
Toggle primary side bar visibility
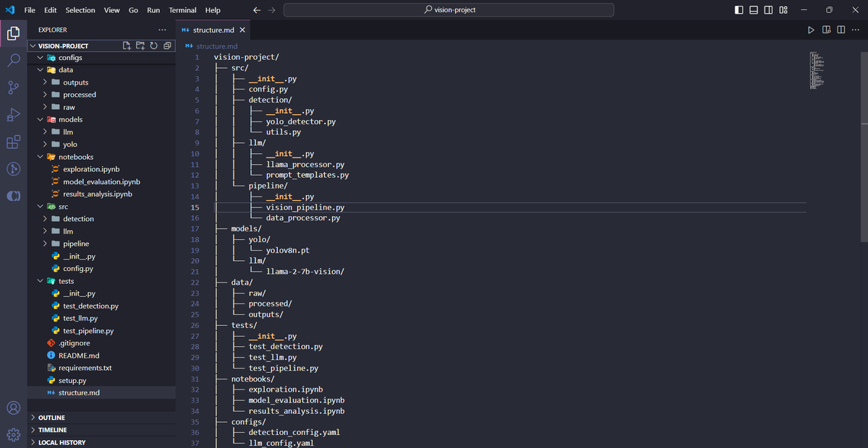point(739,10)
